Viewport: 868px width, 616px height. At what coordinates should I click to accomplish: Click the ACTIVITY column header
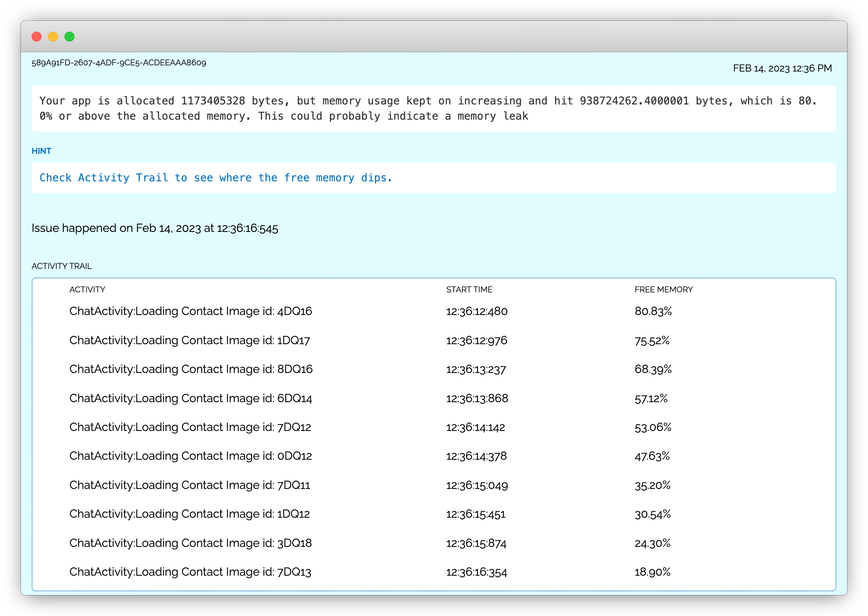click(87, 289)
